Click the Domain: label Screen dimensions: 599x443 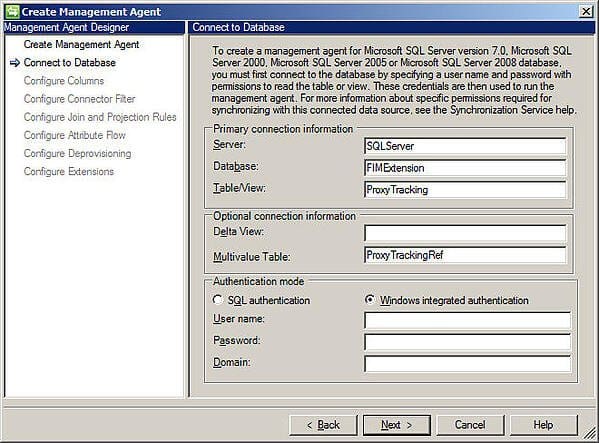coord(232,362)
